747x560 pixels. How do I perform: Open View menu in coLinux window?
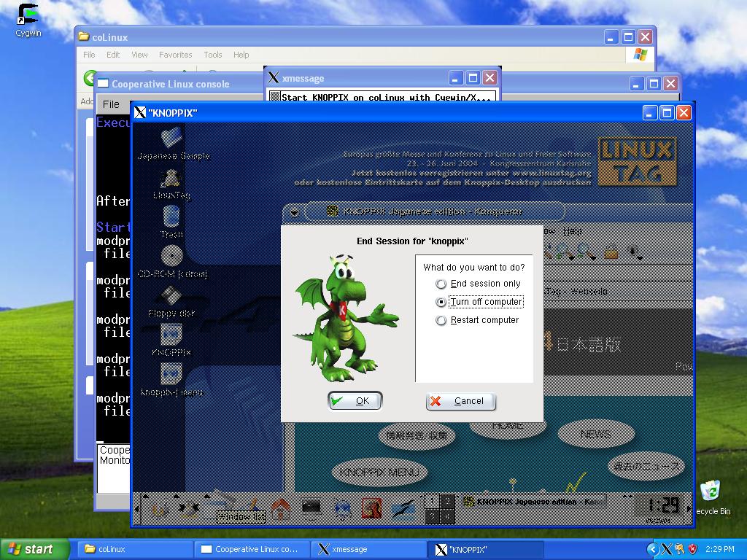(139, 55)
